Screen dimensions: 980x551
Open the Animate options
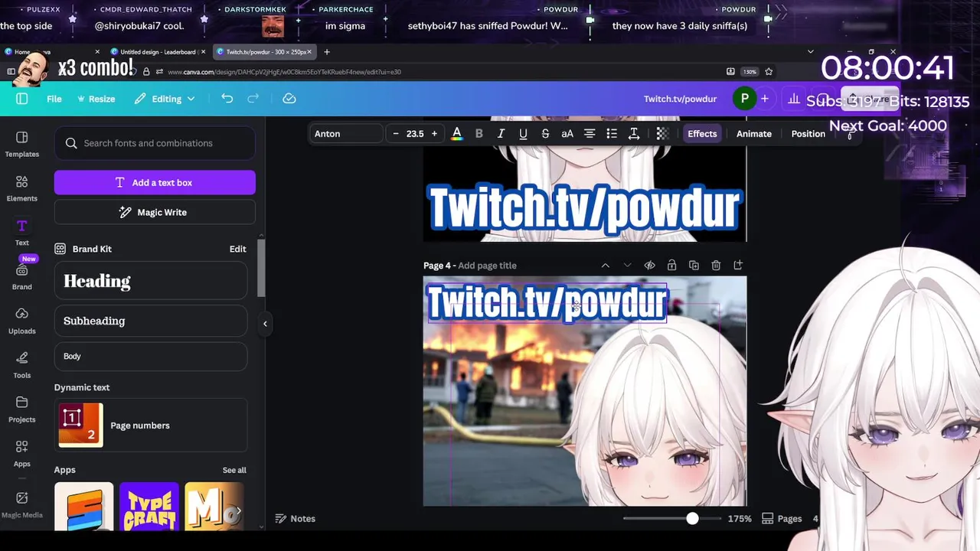pyautogui.click(x=754, y=134)
